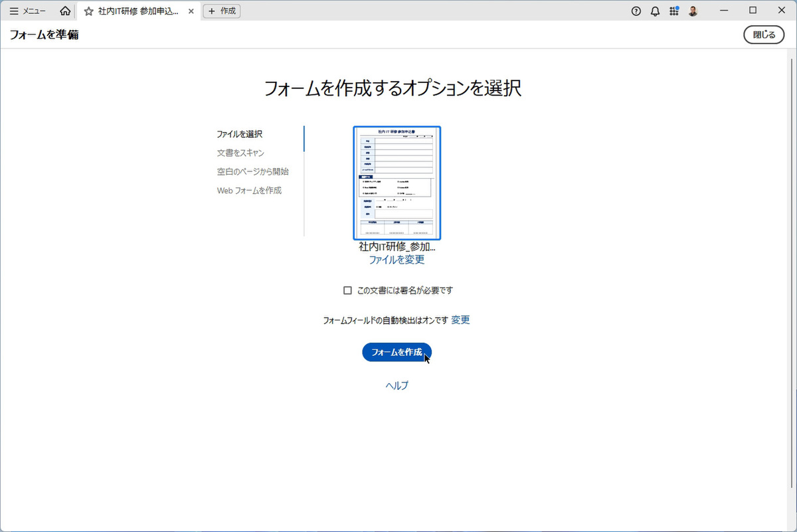Click the フォームを作成 button
This screenshot has width=797, height=532.
[397, 353]
